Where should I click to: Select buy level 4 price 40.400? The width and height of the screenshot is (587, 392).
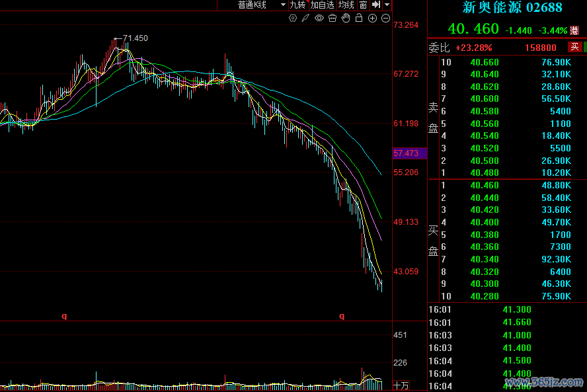click(485, 222)
